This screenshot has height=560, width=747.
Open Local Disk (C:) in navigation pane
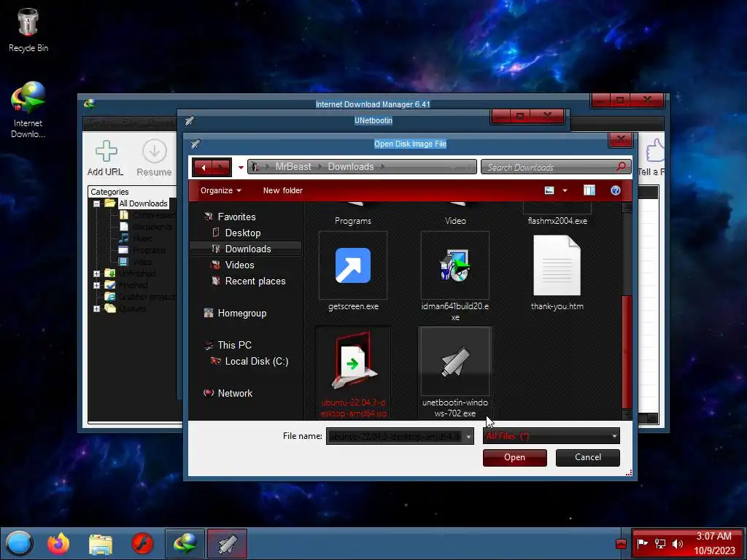coord(256,361)
